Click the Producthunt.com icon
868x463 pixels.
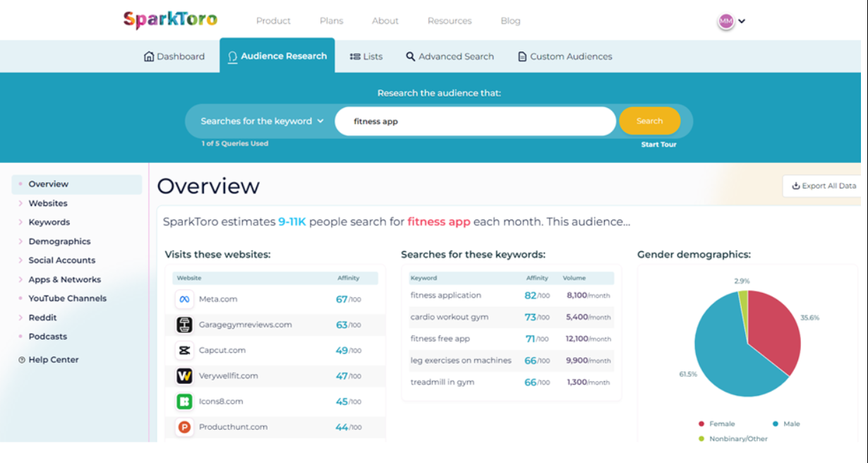[184, 427]
